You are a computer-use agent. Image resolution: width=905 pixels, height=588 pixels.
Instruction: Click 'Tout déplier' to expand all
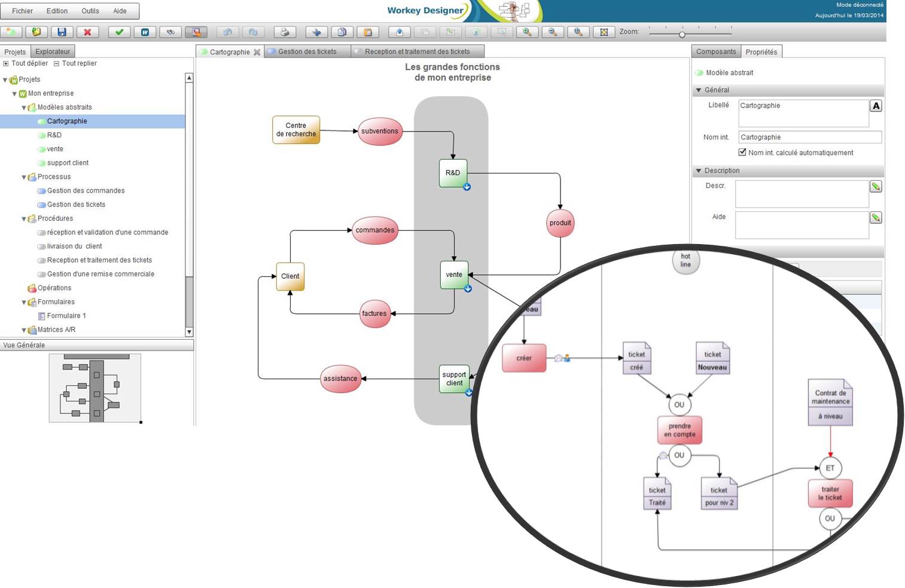25,63
